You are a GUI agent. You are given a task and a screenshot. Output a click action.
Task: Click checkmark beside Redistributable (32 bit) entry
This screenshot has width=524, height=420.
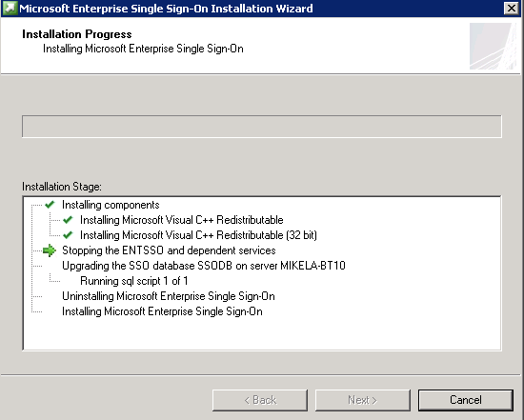click(68, 235)
